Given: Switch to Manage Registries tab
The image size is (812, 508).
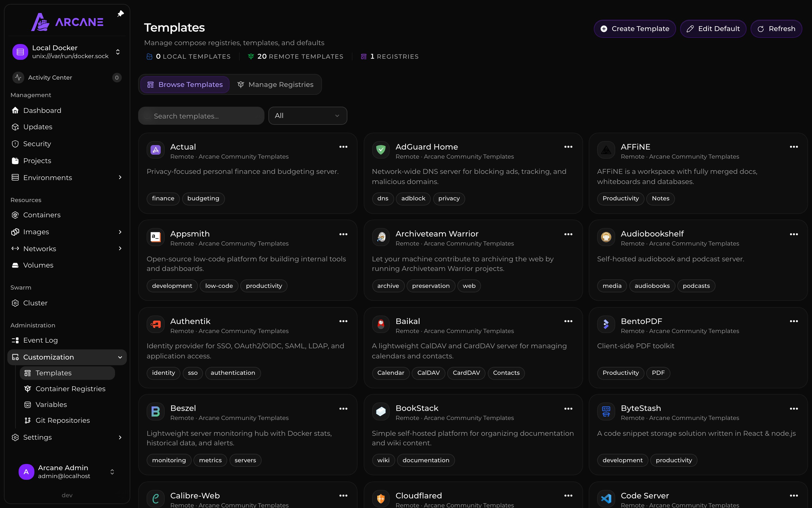Looking at the screenshot, I should point(275,85).
